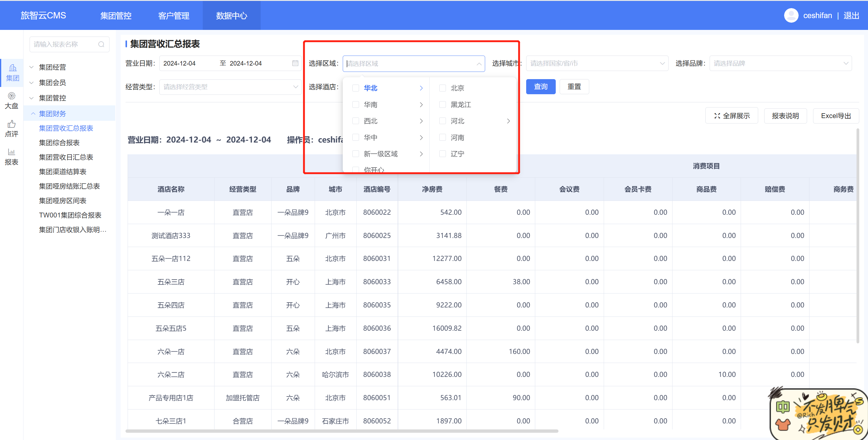Click the start date 2024-12-04 field
This screenshot has width=868, height=440.
(179, 63)
